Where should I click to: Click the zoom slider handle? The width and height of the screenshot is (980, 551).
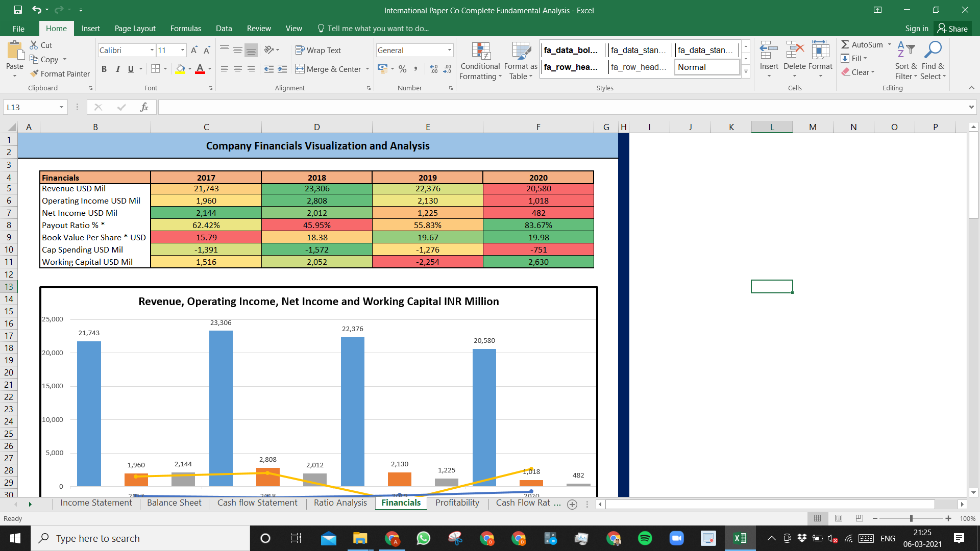pyautogui.click(x=912, y=518)
